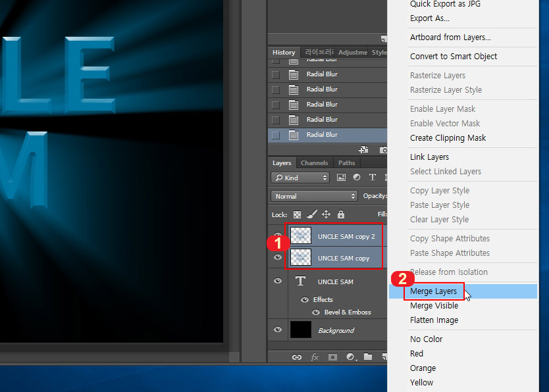Choose Link Layers in context menu

[463, 157]
